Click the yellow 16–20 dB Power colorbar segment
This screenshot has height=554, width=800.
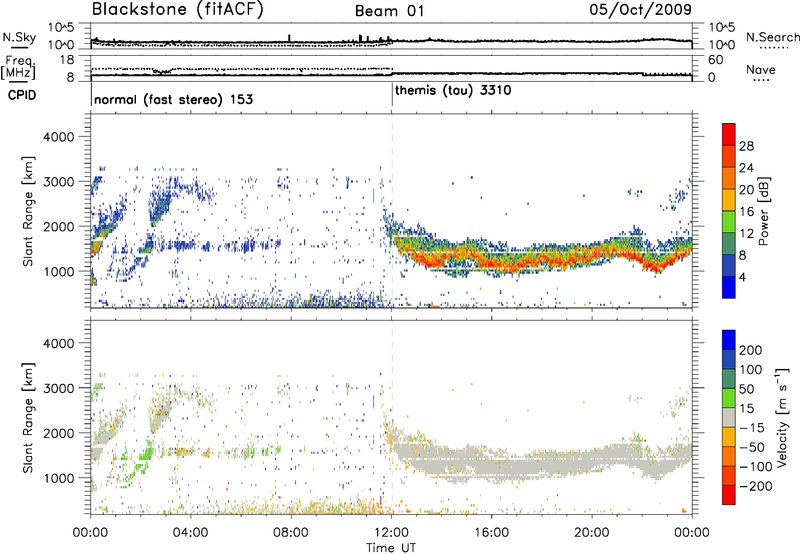point(729,200)
